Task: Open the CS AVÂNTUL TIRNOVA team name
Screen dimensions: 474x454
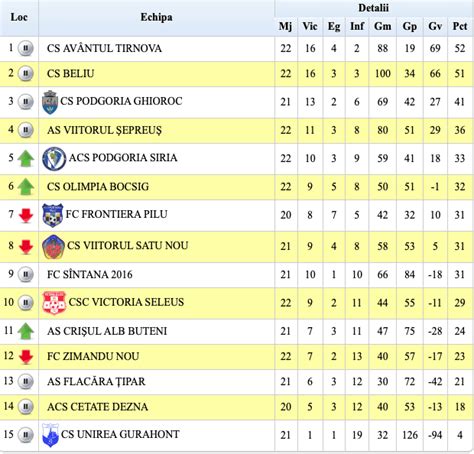Action: [104, 49]
